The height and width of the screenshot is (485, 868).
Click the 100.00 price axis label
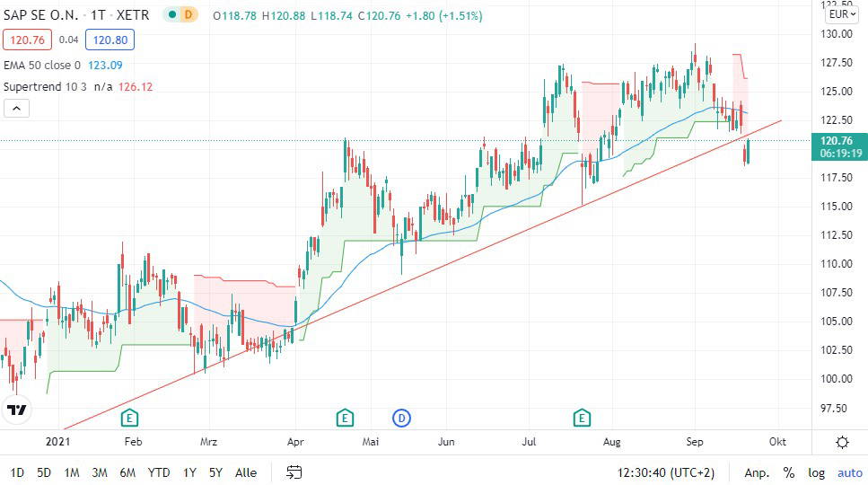[x=837, y=379]
